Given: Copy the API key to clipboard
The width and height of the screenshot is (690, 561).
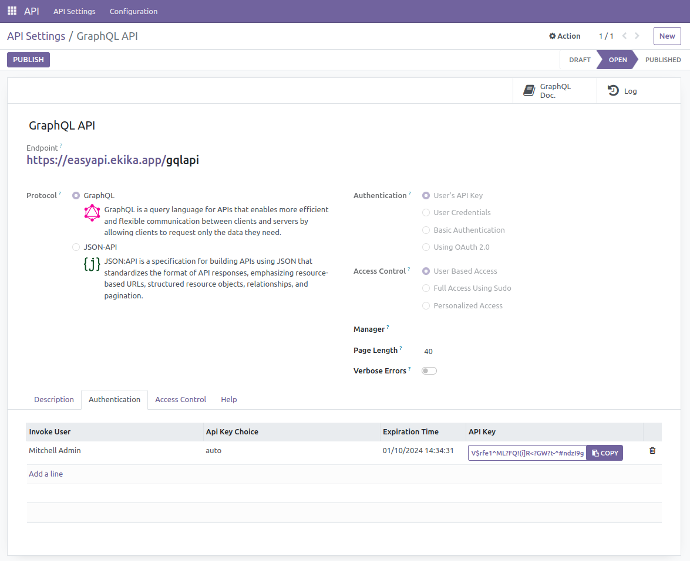Looking at the screenshot, I should point(604,453).
